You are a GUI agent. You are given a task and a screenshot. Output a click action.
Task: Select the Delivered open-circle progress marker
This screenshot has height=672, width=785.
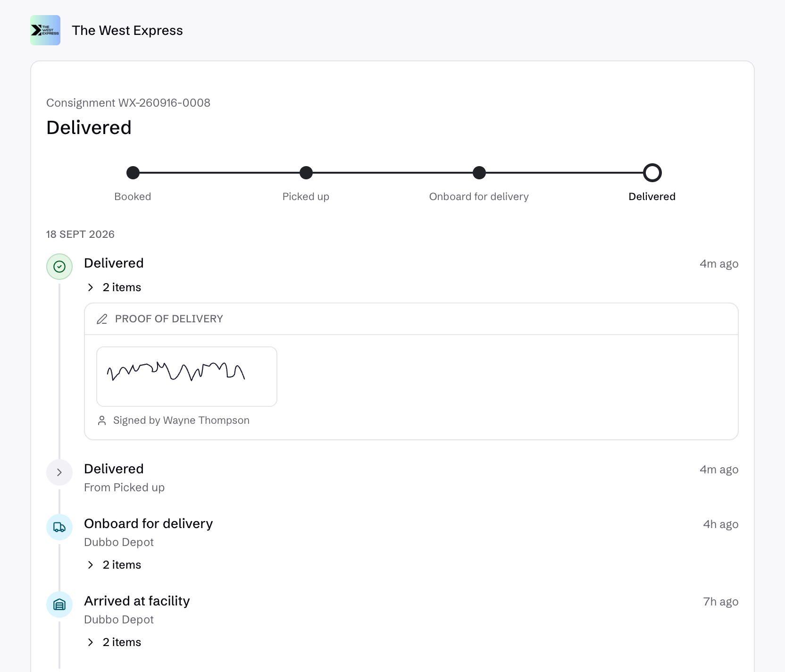click(652, 173)
